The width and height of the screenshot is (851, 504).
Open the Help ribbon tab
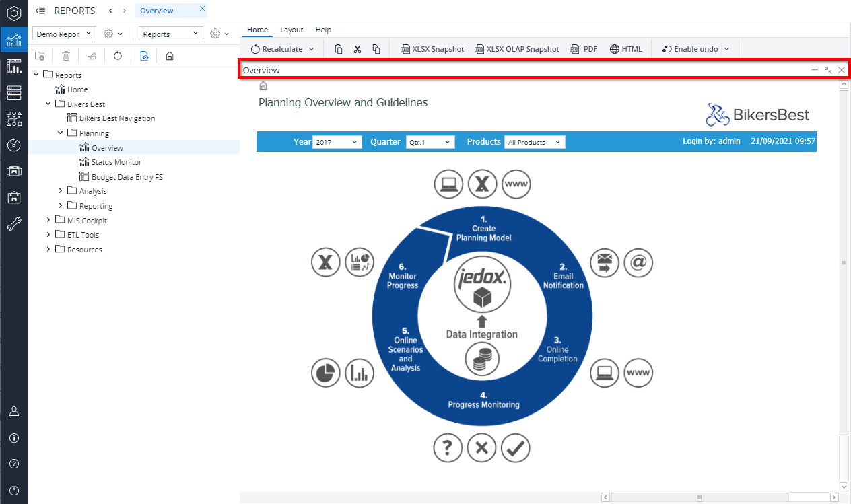[x=323, y=30]
